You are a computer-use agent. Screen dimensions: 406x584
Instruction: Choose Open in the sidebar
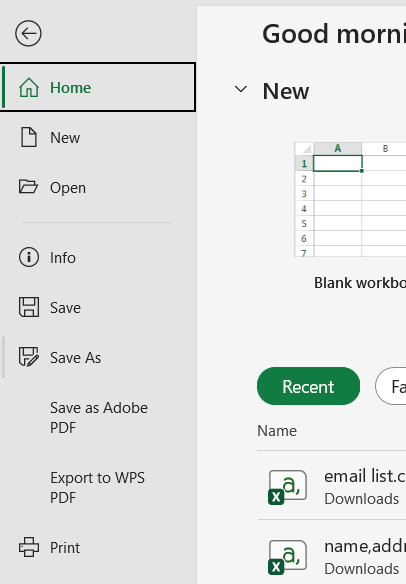coord(68,188)
